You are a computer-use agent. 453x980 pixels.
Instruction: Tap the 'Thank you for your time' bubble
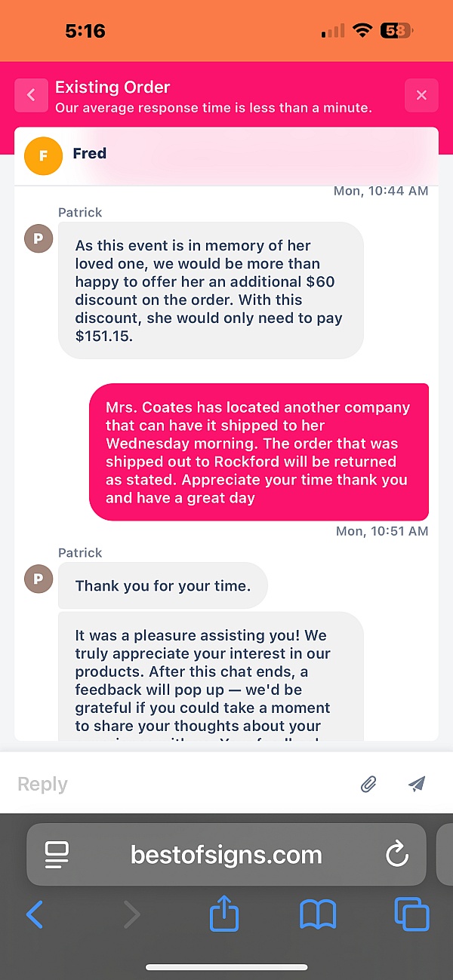coord(163,585)
